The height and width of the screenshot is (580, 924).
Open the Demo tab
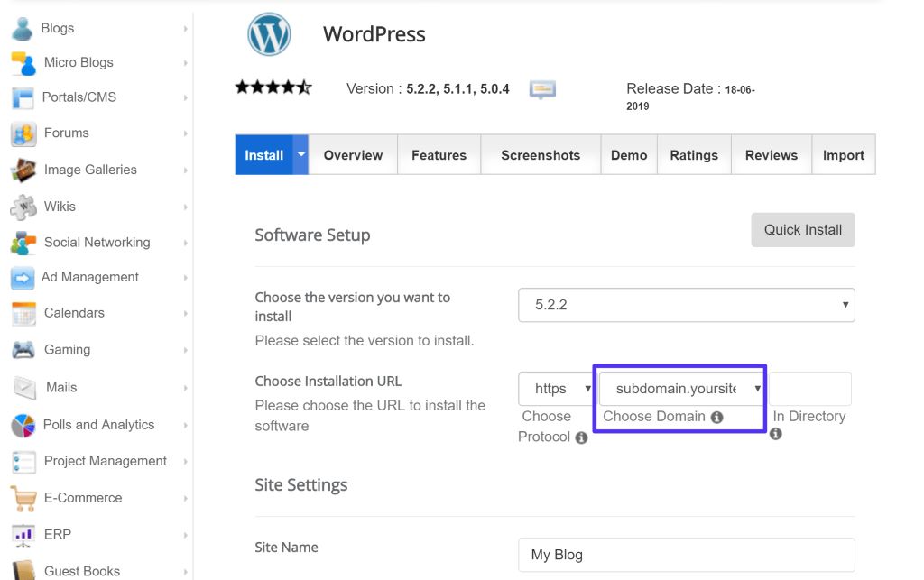[629, 155]
